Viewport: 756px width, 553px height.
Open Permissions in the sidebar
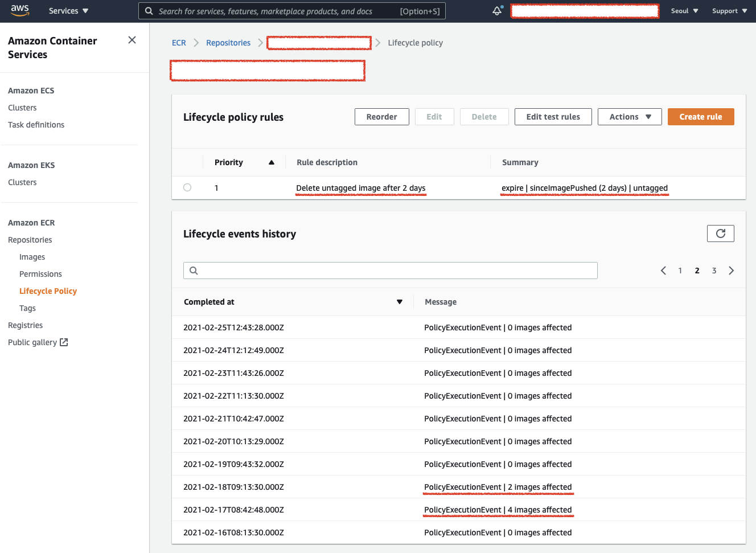point(40,274)
